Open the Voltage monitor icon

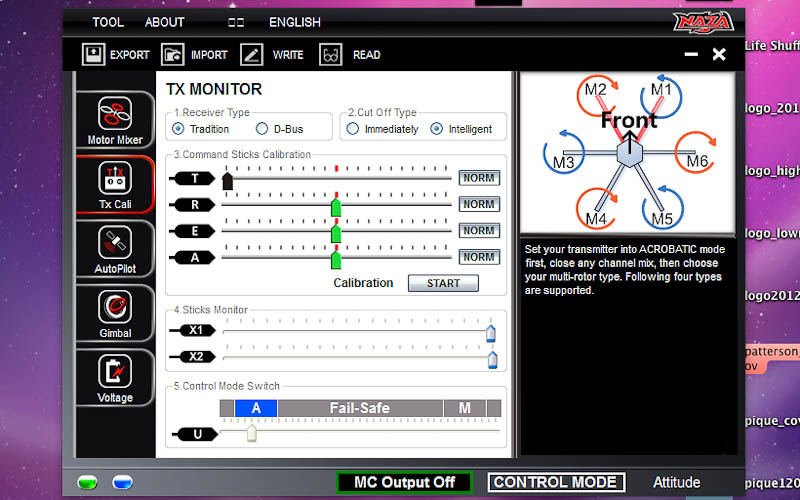pos(115,372)
